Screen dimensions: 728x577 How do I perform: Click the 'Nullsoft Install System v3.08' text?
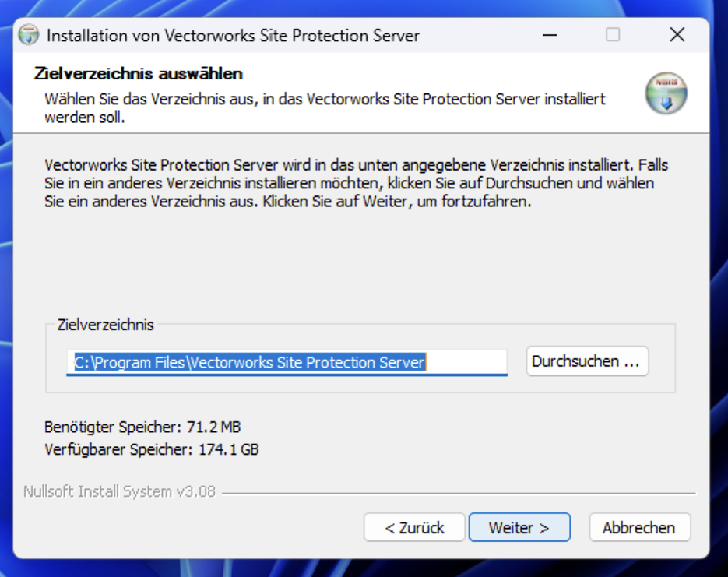pyautogui.click(x=119, y=492)
